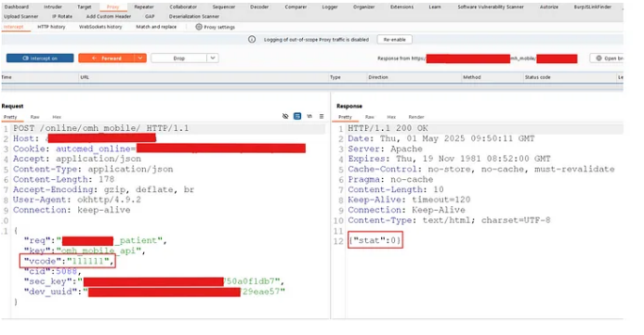Sort by the Type column header
The height and width of the screenshot is (335, 644).
click(335, 77)
